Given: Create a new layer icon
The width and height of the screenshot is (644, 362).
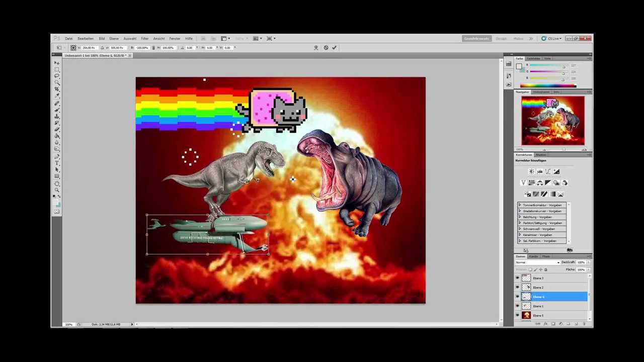Looking at the screenshot, I should (x=576, y=324).
